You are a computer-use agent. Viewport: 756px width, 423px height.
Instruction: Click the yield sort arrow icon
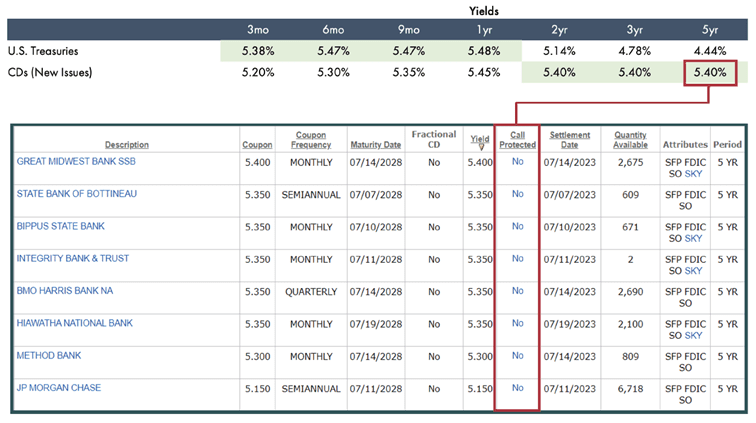coord(481,147)
